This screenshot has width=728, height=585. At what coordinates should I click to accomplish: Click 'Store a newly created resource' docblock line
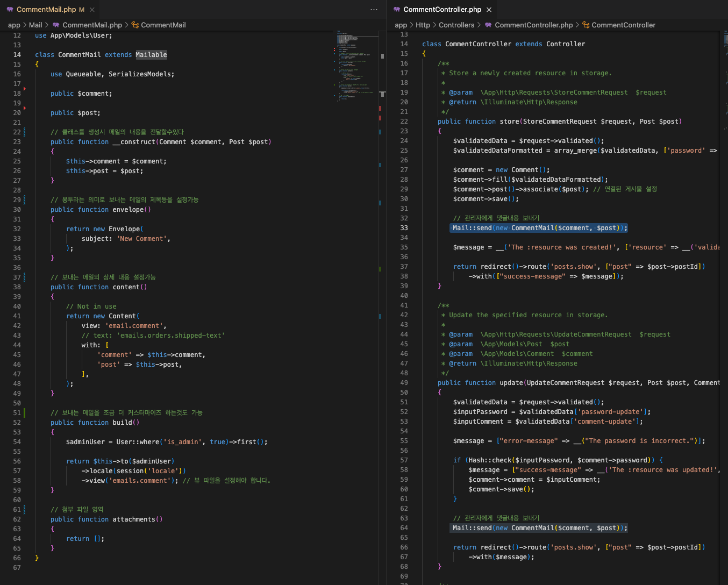526,73
